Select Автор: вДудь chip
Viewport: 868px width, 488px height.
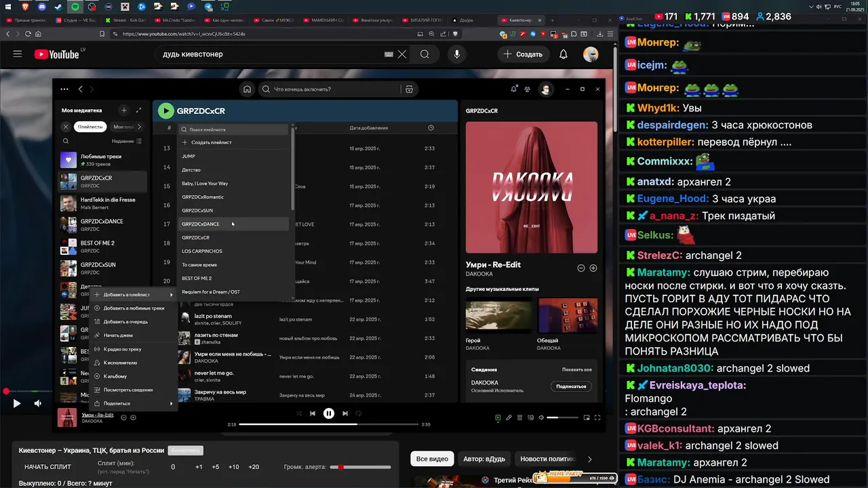point(484,459)
